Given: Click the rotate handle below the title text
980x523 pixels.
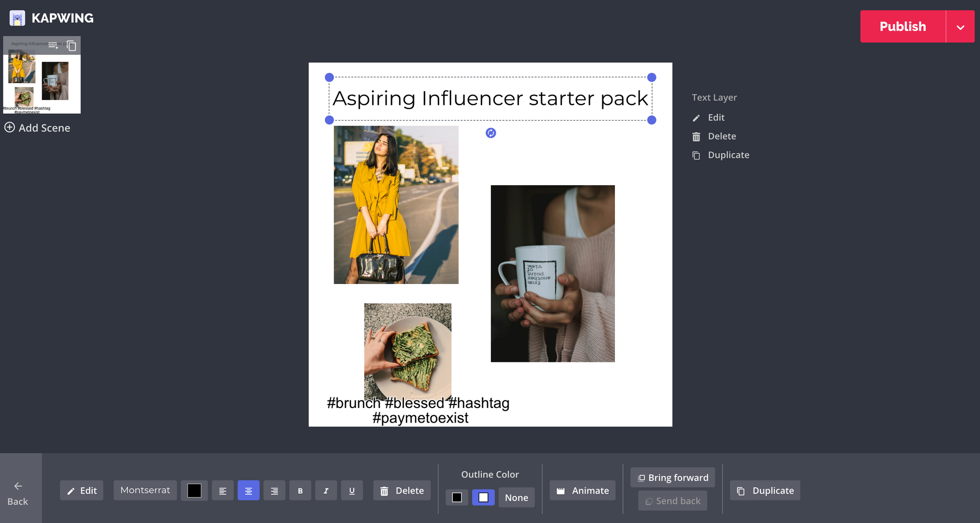Looking at the screenshot, I should [490, 133].
